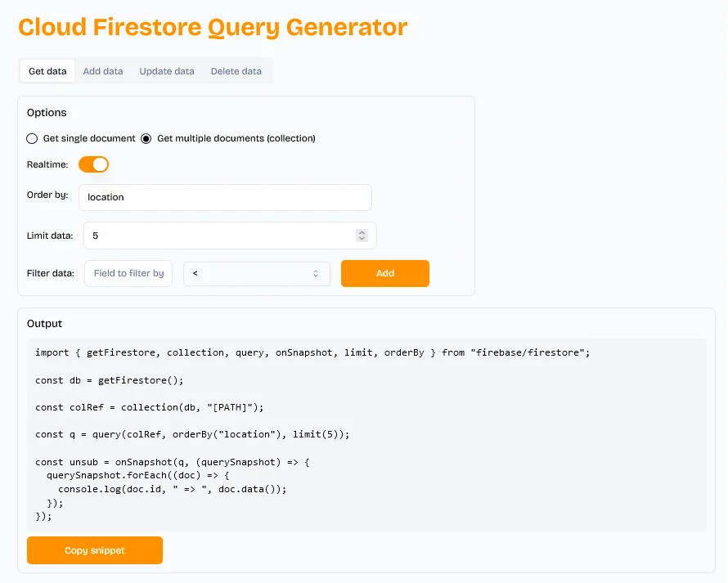Viewport: 728px width, 583px height.
Task: Click the Copy snippet button
Action: pos(95,550)
